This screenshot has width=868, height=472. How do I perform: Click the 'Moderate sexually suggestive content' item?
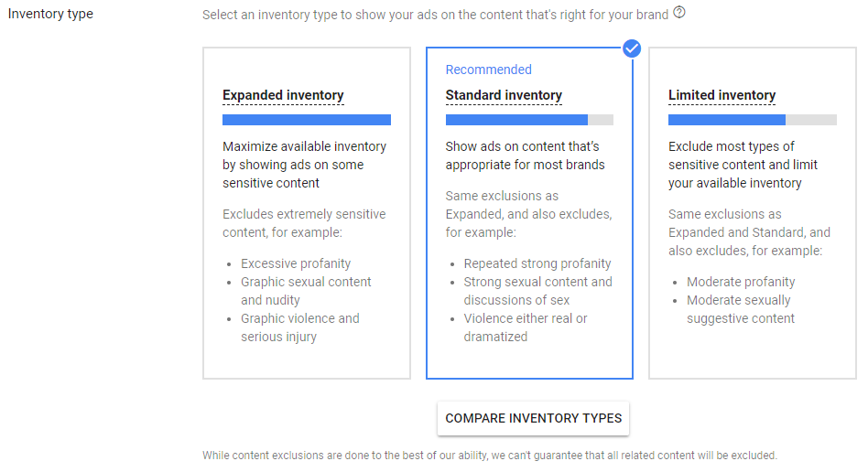(x=740, y=309)
